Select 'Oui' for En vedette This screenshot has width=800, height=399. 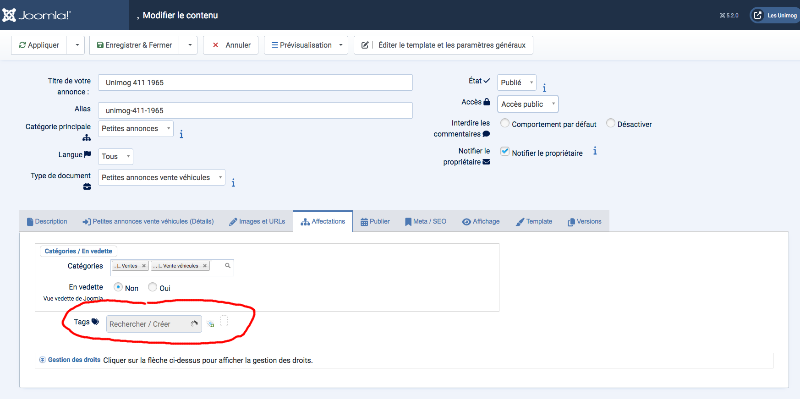(152, 287)
